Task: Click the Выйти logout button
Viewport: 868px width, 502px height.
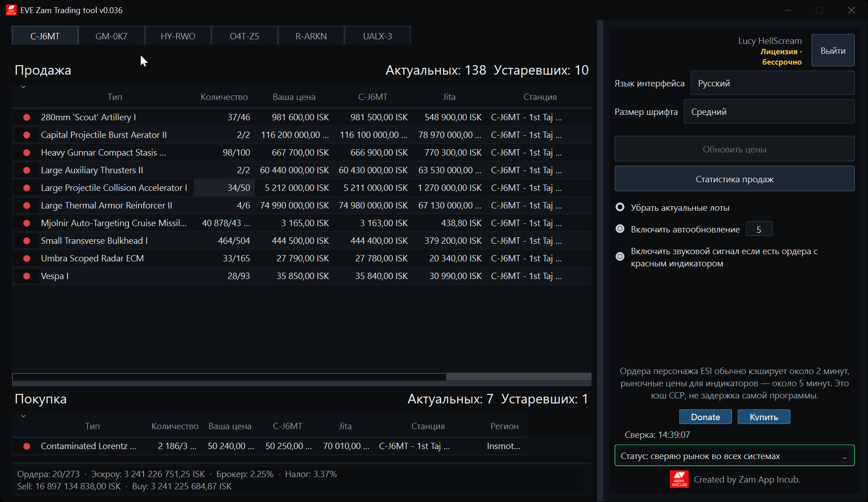Action: coord(833,51)
